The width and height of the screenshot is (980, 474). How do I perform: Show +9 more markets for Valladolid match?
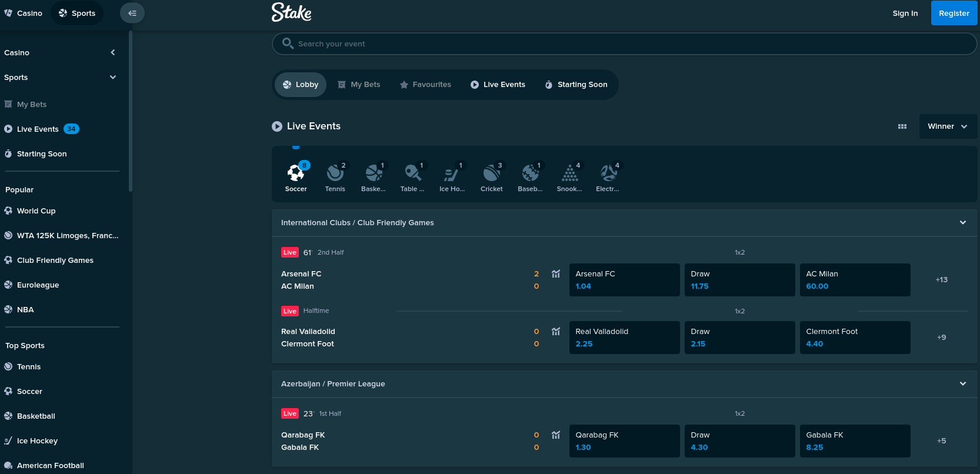942,338
